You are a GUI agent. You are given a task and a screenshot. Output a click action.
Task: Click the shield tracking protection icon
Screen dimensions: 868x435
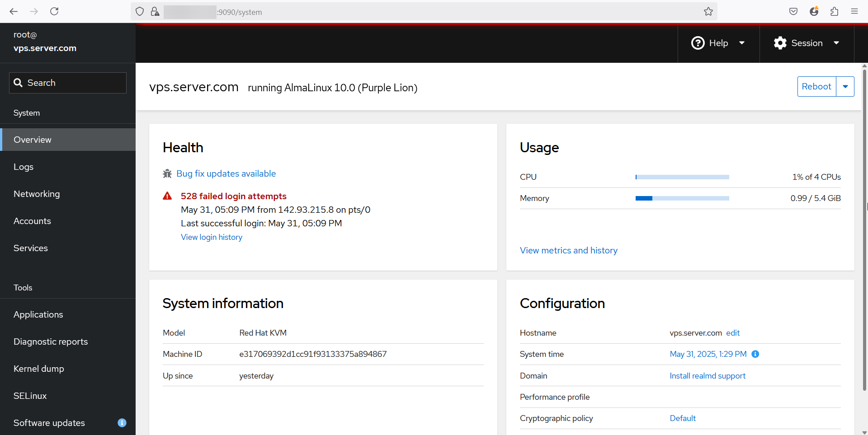(x=140, y=12)
